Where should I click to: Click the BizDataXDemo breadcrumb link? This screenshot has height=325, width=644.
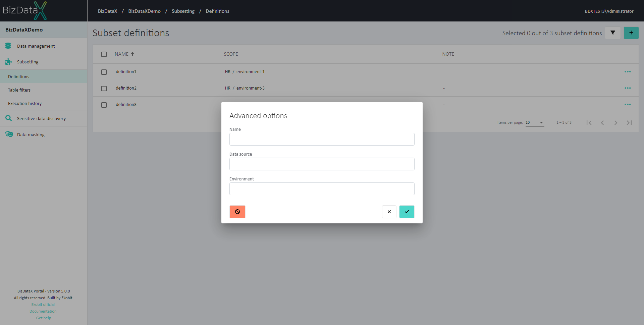coord(145,11)
